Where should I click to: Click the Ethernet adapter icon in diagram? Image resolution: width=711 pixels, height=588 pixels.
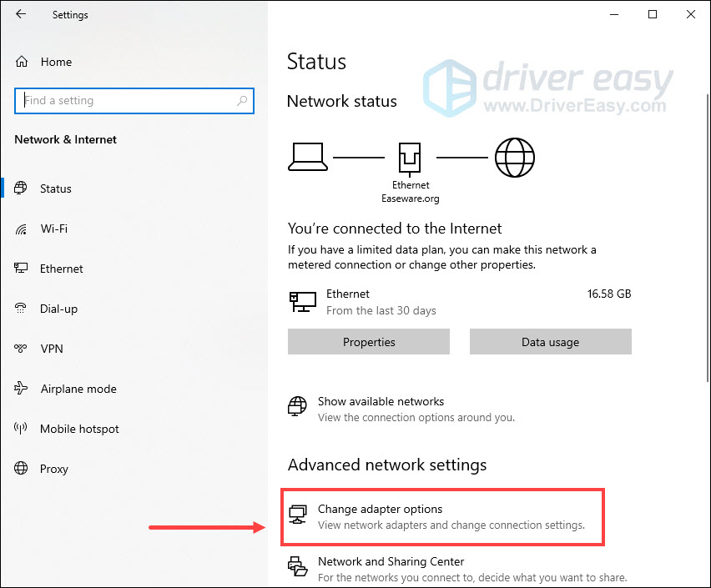point(411,157)
